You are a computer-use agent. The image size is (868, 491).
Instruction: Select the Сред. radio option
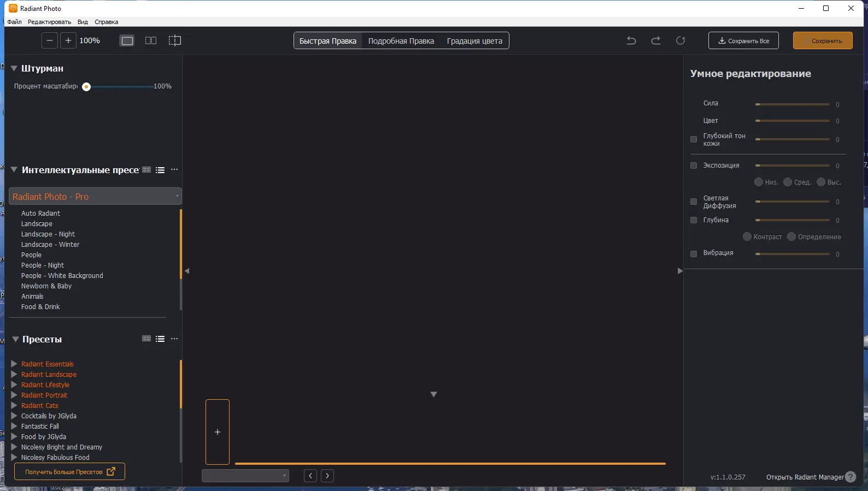point(788,182)
